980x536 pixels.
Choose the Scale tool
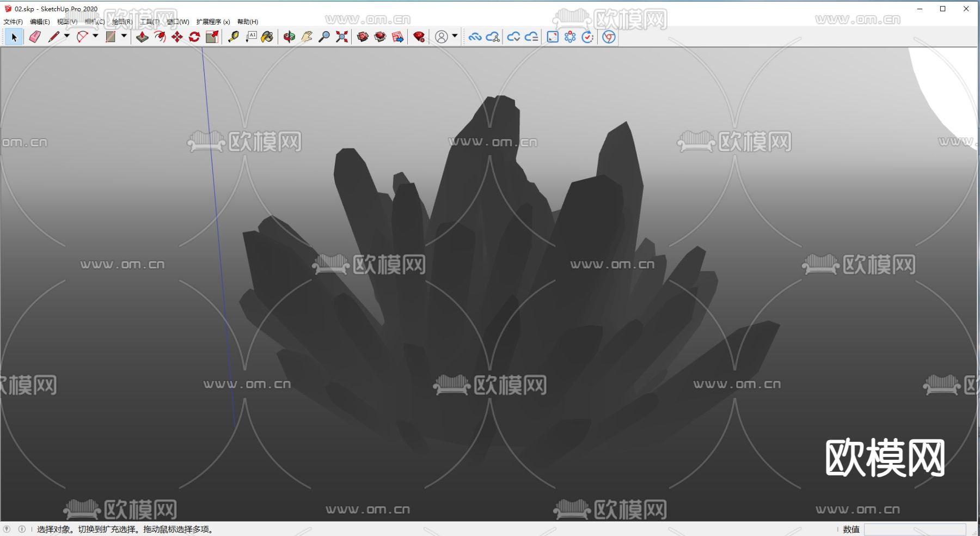(x=212, y=37)
